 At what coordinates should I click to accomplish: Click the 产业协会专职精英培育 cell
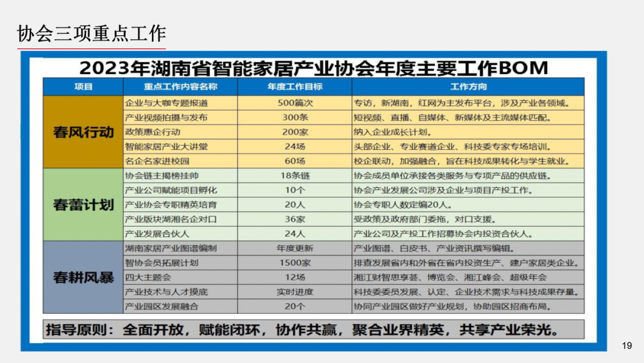(180, 205)
